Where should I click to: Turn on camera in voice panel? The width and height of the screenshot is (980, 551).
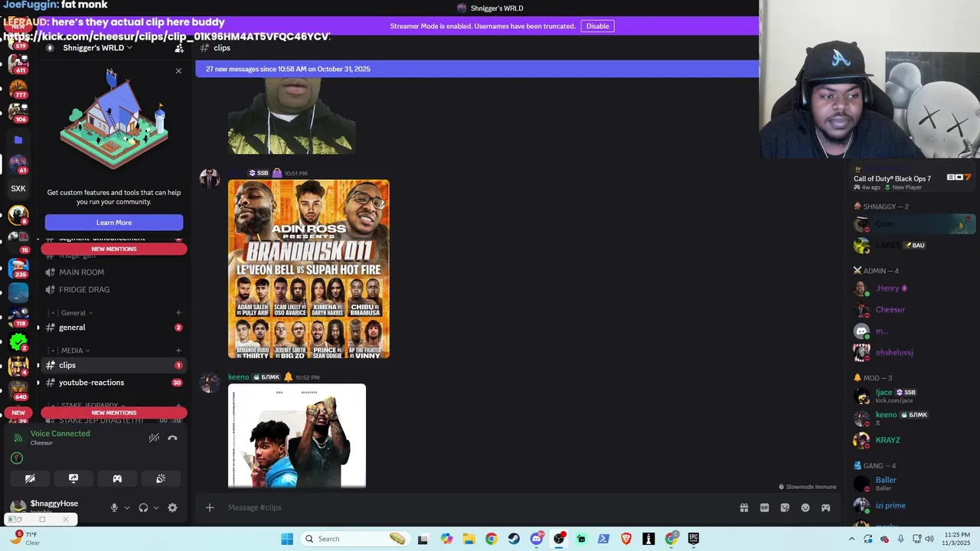[x=30, y=478]
